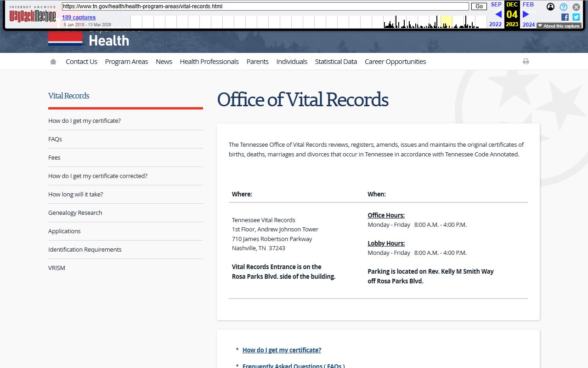588x368 pixels.
Task: Open Career Opportunities menu
Action: [395, 62]
